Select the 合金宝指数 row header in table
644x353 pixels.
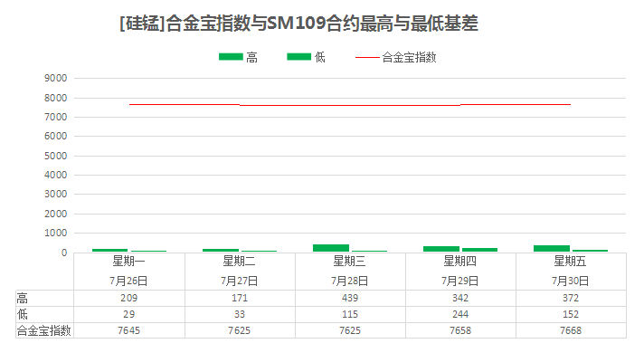coord(44,330)
